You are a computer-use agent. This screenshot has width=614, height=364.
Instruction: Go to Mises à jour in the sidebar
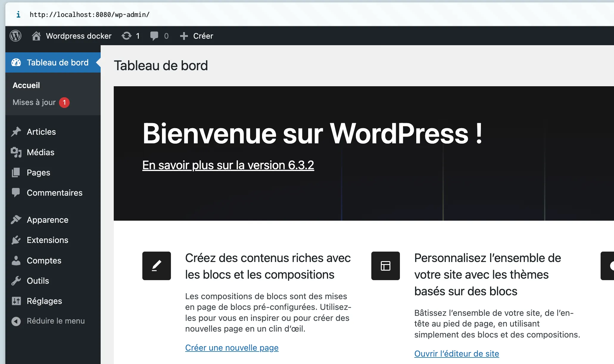[34, 102]
